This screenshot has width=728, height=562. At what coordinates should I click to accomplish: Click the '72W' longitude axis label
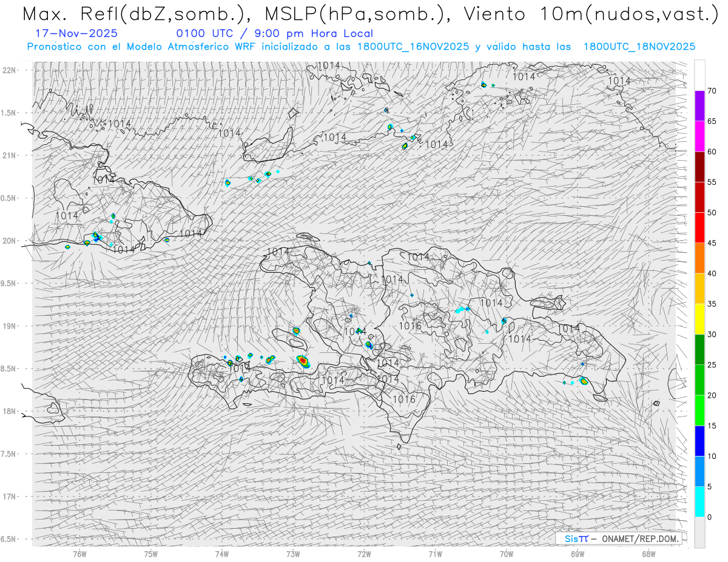point(364,553)
